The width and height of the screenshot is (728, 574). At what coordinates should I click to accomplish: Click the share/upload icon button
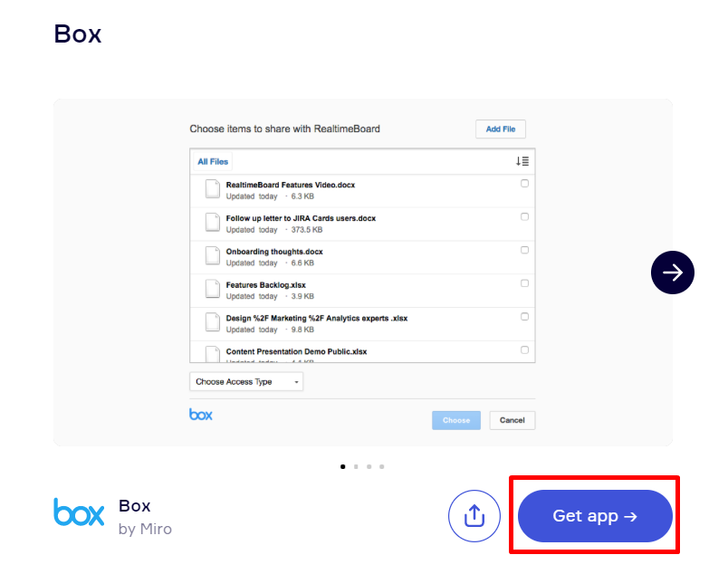(474, 516)
